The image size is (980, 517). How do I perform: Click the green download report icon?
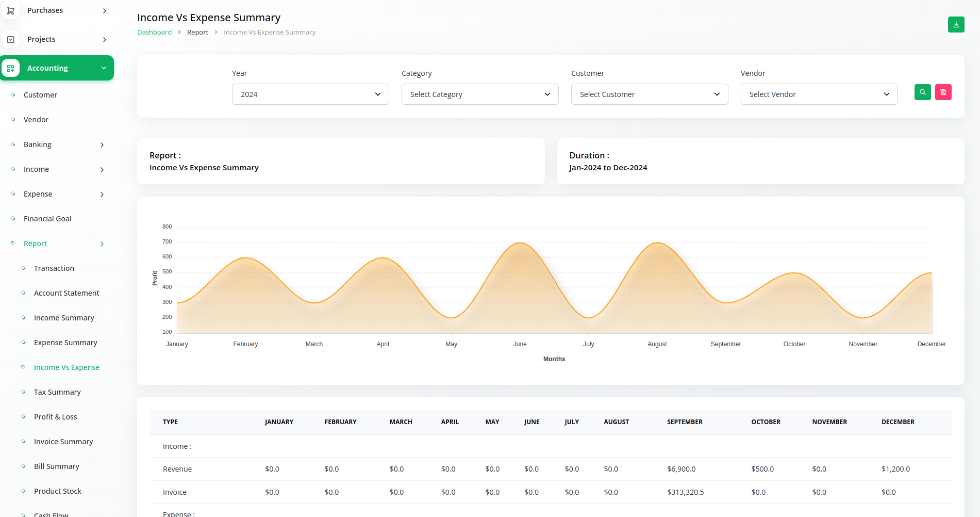tap(956, 24)
